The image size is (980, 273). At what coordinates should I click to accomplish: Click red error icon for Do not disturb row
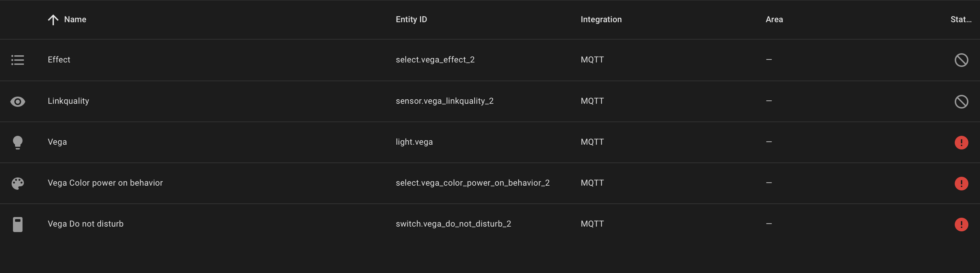pos(961,224)
